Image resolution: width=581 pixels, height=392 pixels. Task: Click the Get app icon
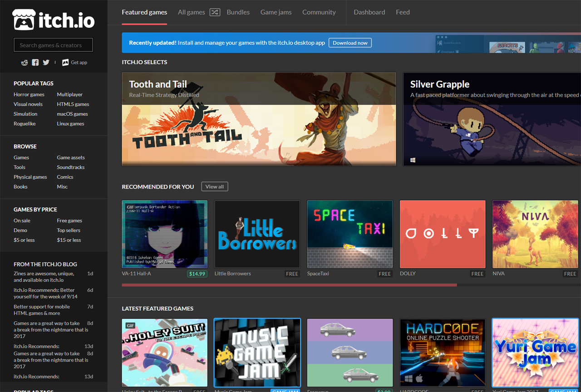tap(65, 63)
